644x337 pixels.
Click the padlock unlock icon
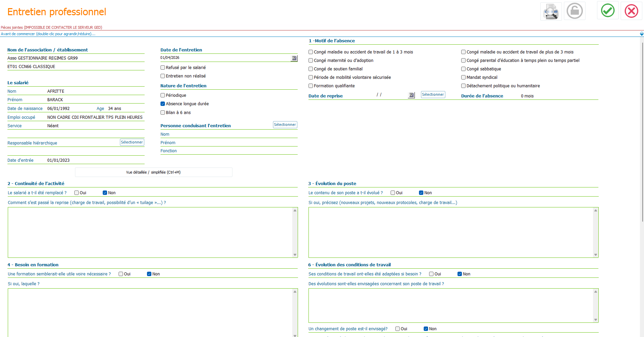pos(574,11)
